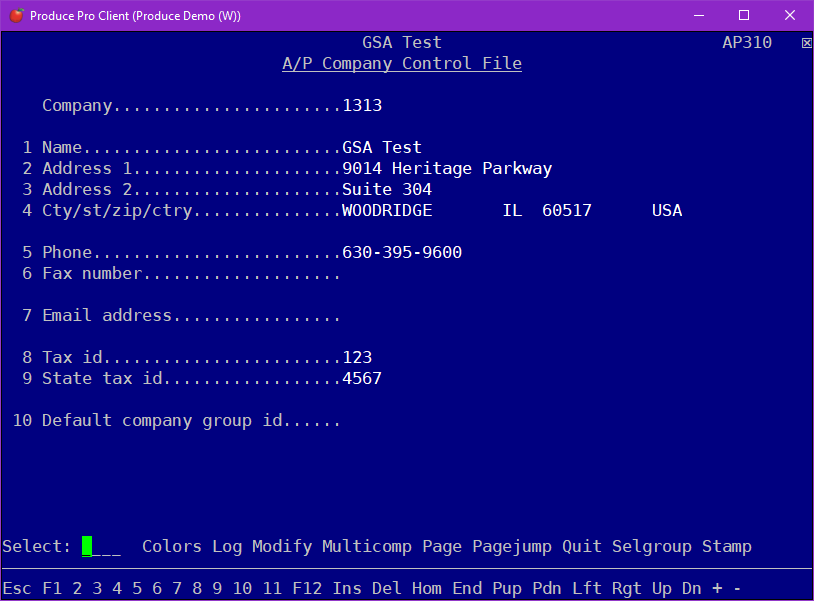
Task: Click Quit in the command line
Action: pos(581,547)
